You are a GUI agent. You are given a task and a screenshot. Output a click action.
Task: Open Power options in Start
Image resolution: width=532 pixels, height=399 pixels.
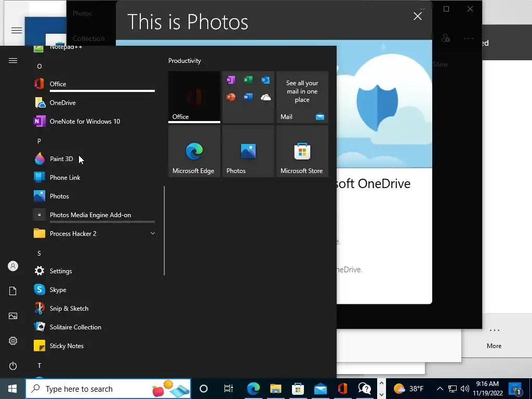(13, 366)
